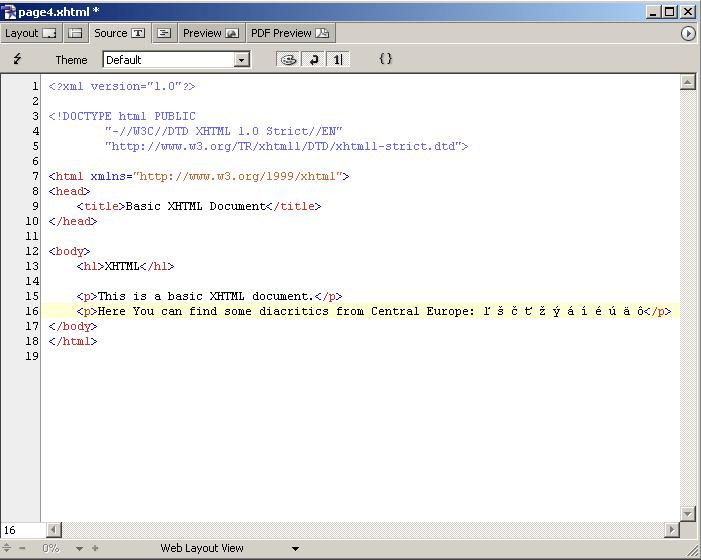Click the closing body tag
This screenshot has width=701, height=560.
click(72, 326)
